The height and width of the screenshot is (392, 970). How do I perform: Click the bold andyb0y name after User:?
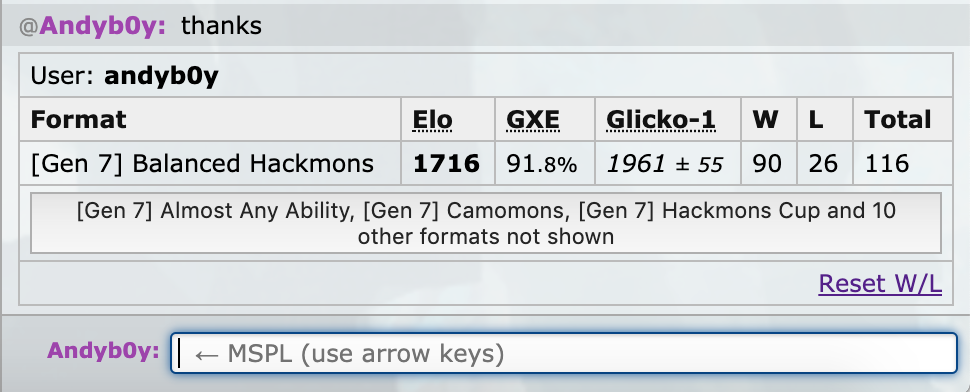161,75
